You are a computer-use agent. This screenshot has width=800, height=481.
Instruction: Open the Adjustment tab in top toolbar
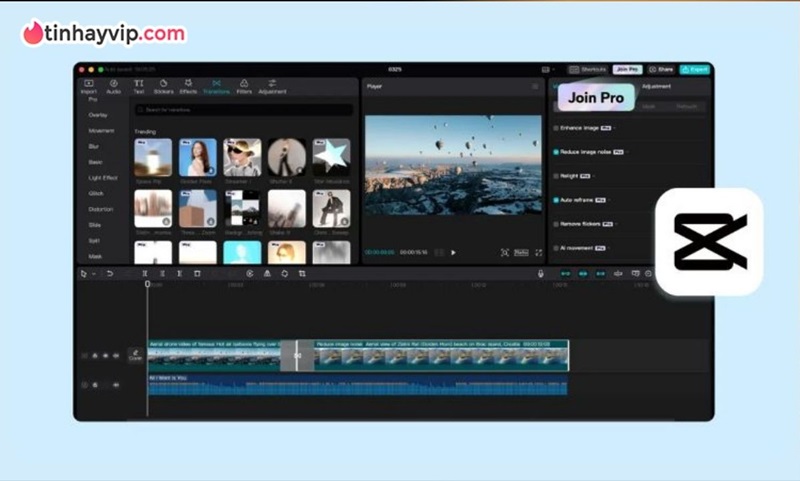(272, 87)
